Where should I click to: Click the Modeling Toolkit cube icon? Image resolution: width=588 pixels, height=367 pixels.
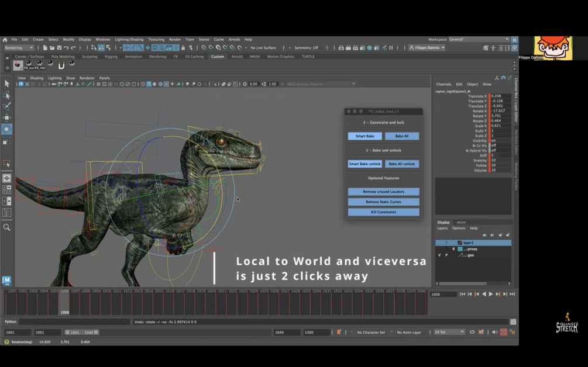point(486,47)
